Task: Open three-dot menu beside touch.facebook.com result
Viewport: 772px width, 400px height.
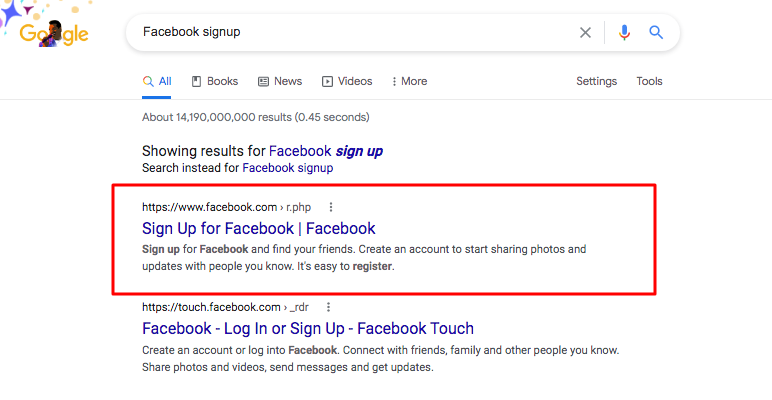Action: click(x=328, y=307)
